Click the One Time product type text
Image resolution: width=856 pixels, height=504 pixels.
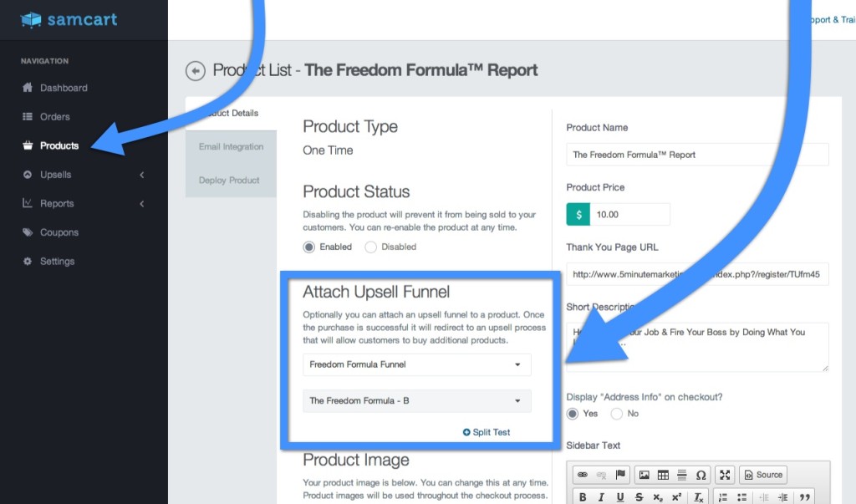coord(328,150)
